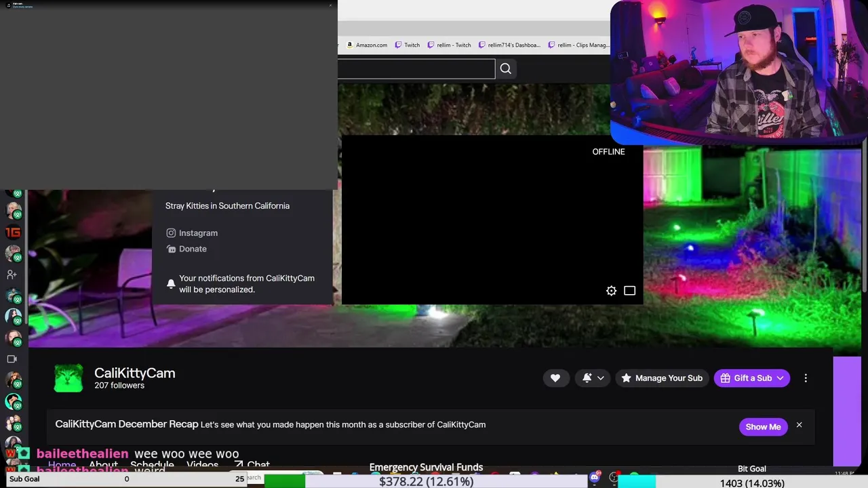Image resolution: width=868 pixels, height=488 pixels.
Task: Focus the Twitch search input field
Action: [416, 68]
